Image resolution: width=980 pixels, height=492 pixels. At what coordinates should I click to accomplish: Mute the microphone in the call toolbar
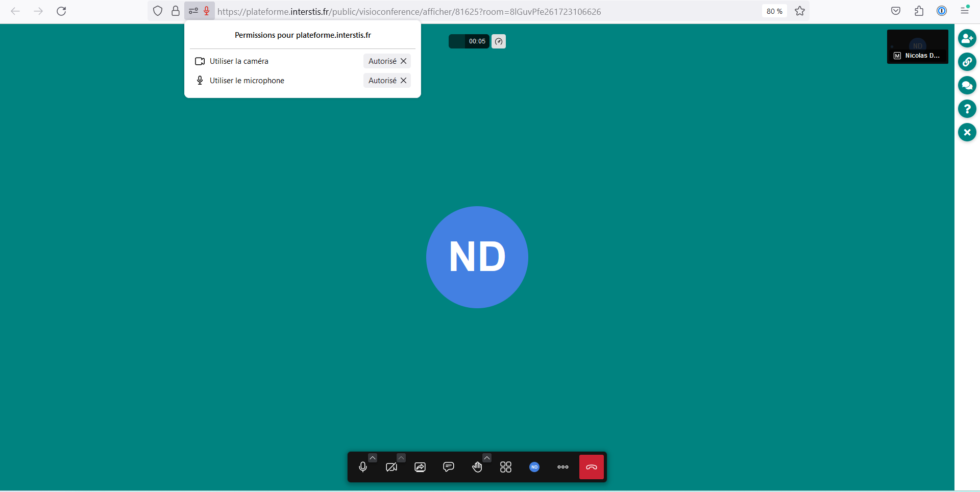click(x=363, y=467)
